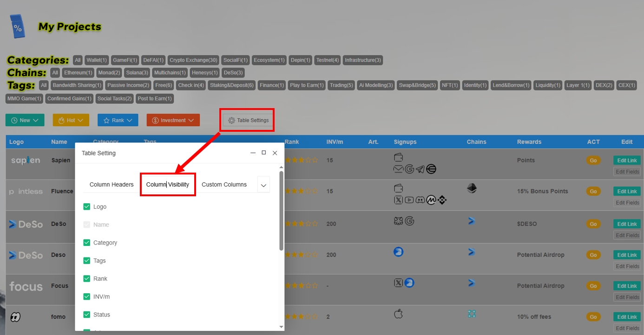Click Edit Link for the Sapien row
The width and height of the screenshot is (644, 335).
point(627,160)
